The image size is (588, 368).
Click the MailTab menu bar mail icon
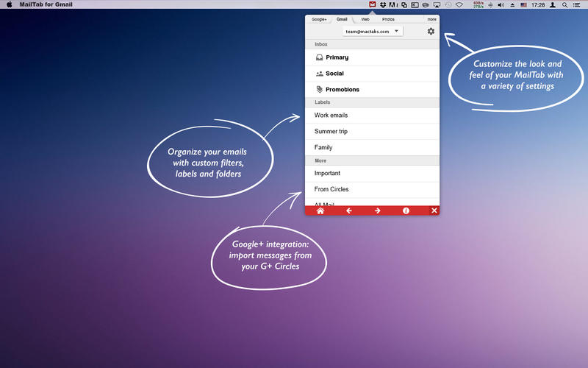pos(373,5)
